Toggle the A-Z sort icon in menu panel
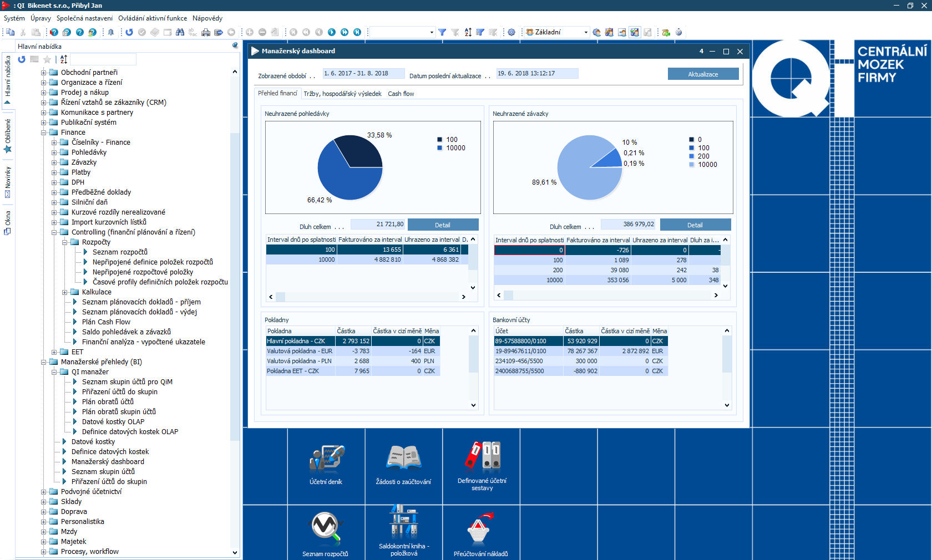 (x=64, y=59)
